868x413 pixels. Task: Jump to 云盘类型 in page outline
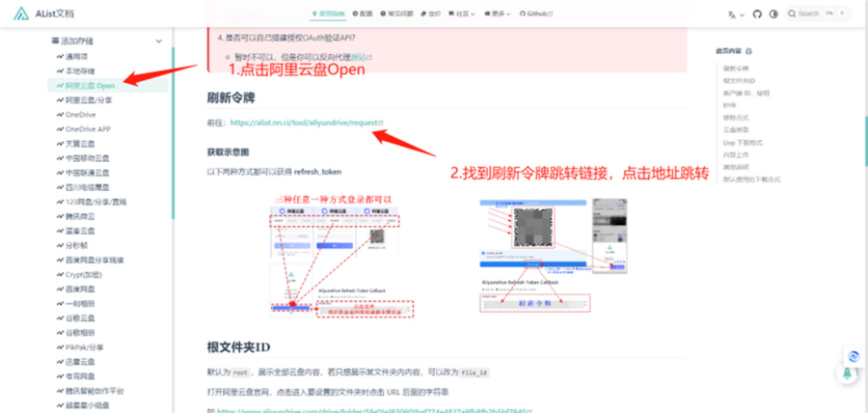coord(736,130)
